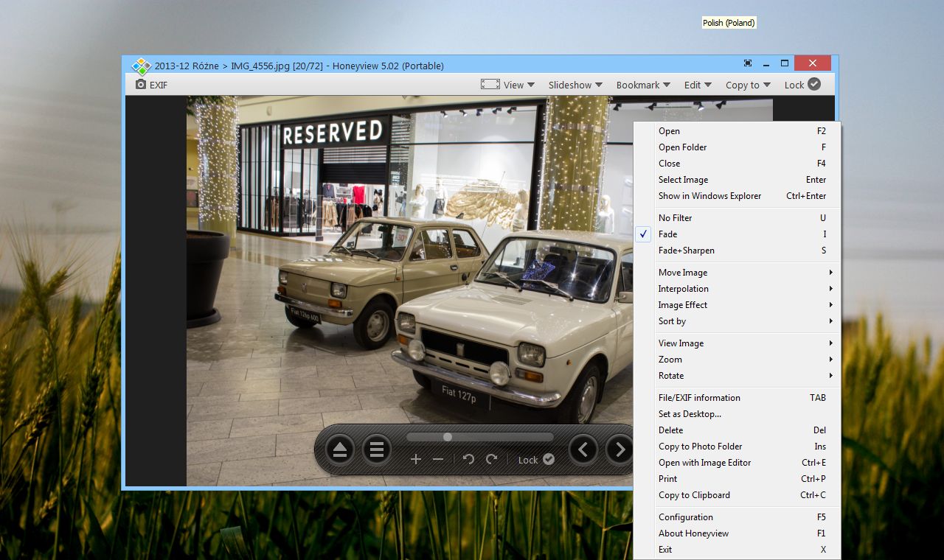Click the EXIF label button
944x560 pixels.
pyautogui.click(x=159, y=85)
